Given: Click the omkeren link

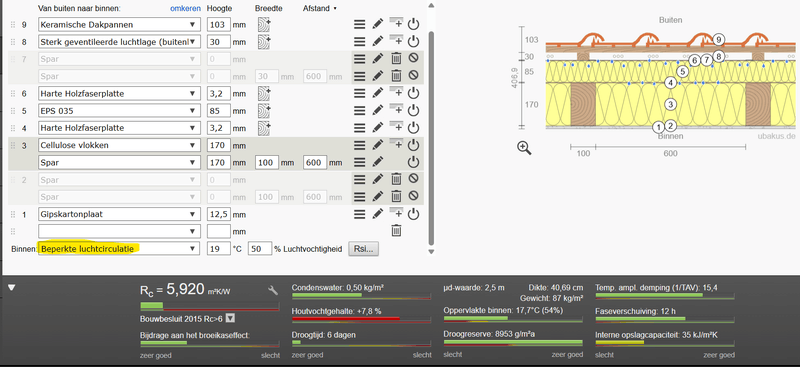Looking at the screenshot, I should (x=185, y=9).
